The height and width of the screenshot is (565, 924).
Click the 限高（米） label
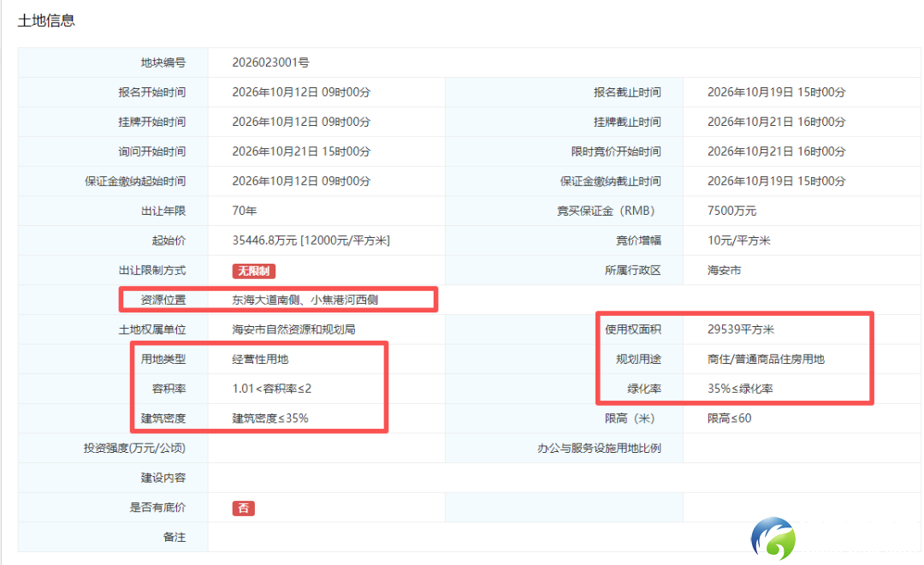click(x=630, y=418)
